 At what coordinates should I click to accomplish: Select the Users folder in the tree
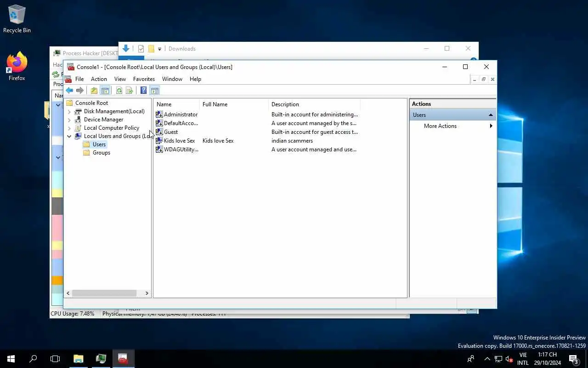pyautogui.click(x=99, y=144)
